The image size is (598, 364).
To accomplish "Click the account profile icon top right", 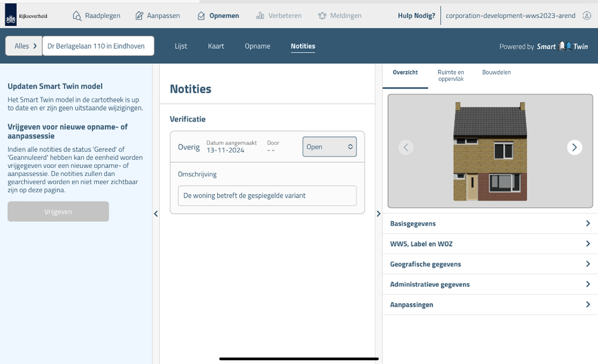I will coord(587,15).
